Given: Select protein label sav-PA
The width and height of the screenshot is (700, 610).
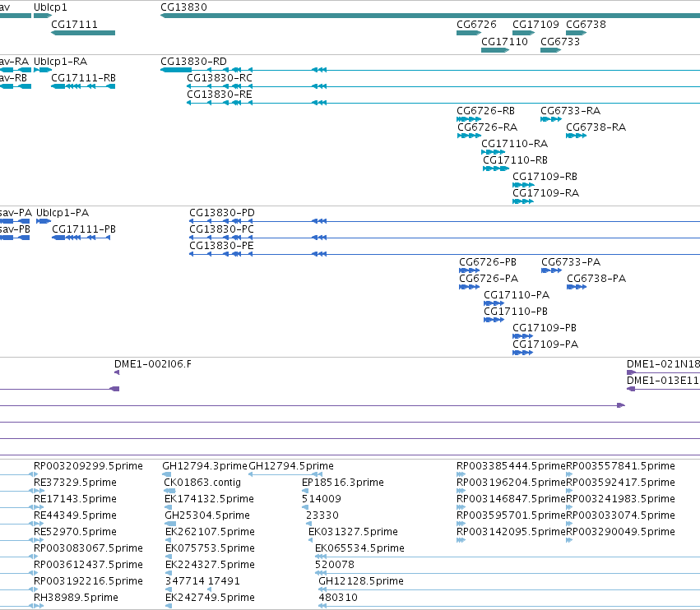Looking at the screenshot, I should point(16,213).
